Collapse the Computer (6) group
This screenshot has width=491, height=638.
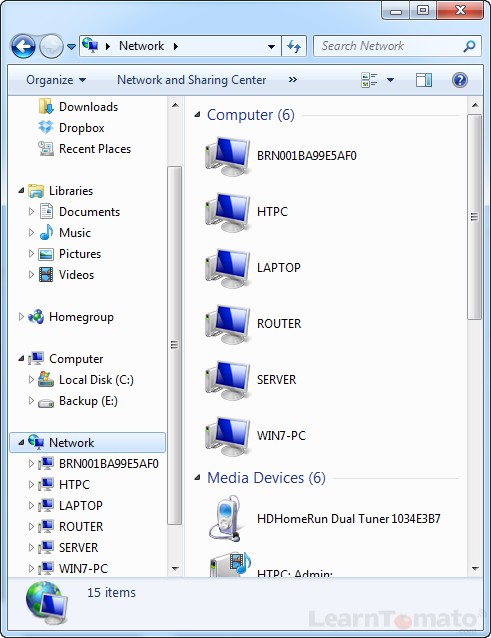(197, 115)
